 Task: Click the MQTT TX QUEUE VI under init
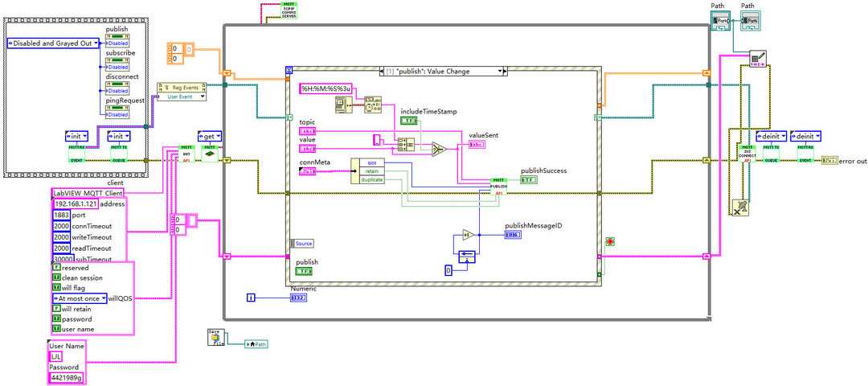[119, 154]
